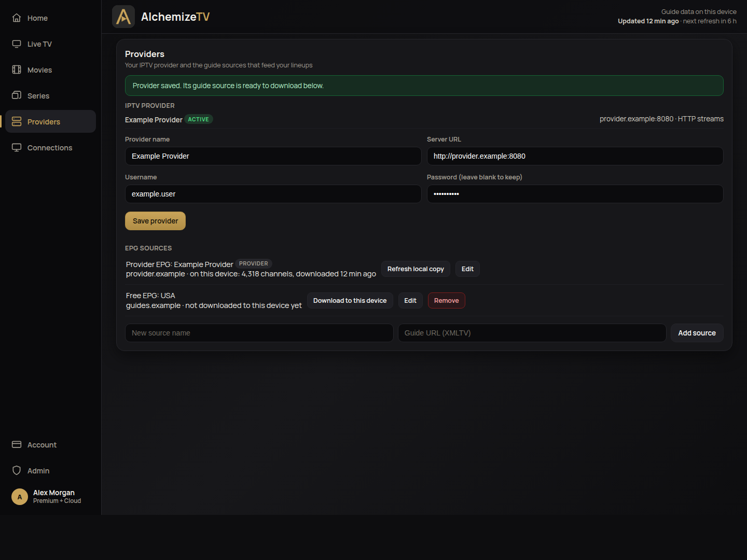Click 'provider.example:8080 · HTTP streams' text
This screenshot has height=560, width=747.
[661, 119]
